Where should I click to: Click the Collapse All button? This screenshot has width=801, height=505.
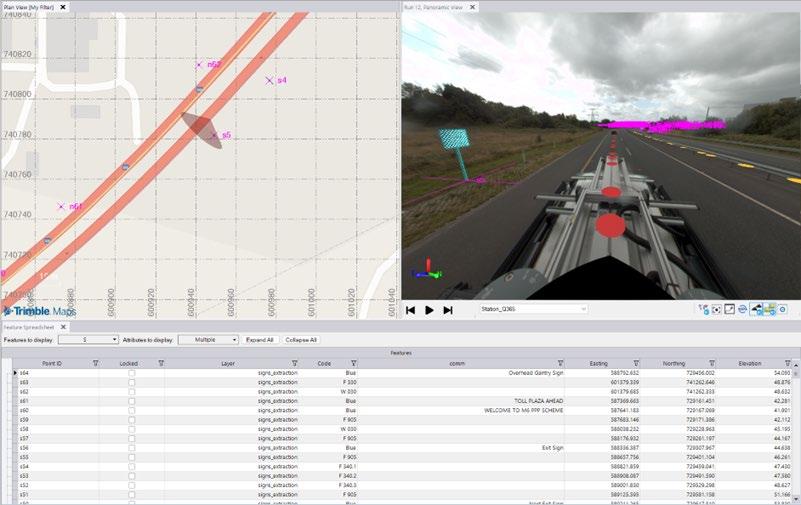click(x=301, y=340)
